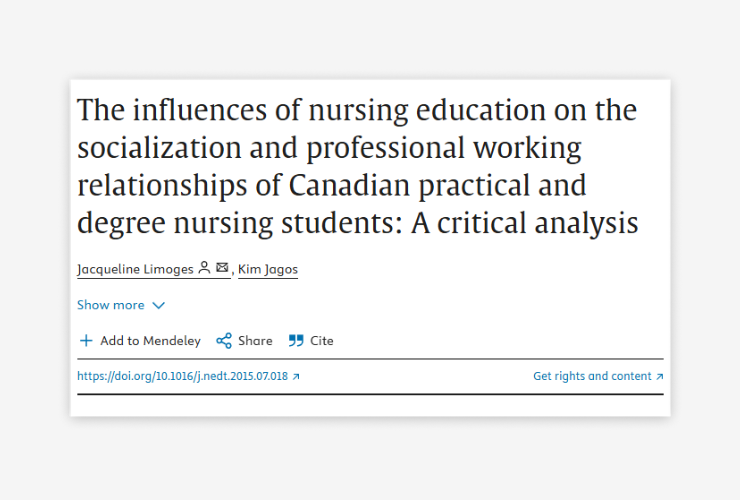The image size is (740, 500).
Task: Open the doi.org article link
Action: (183, 376)
